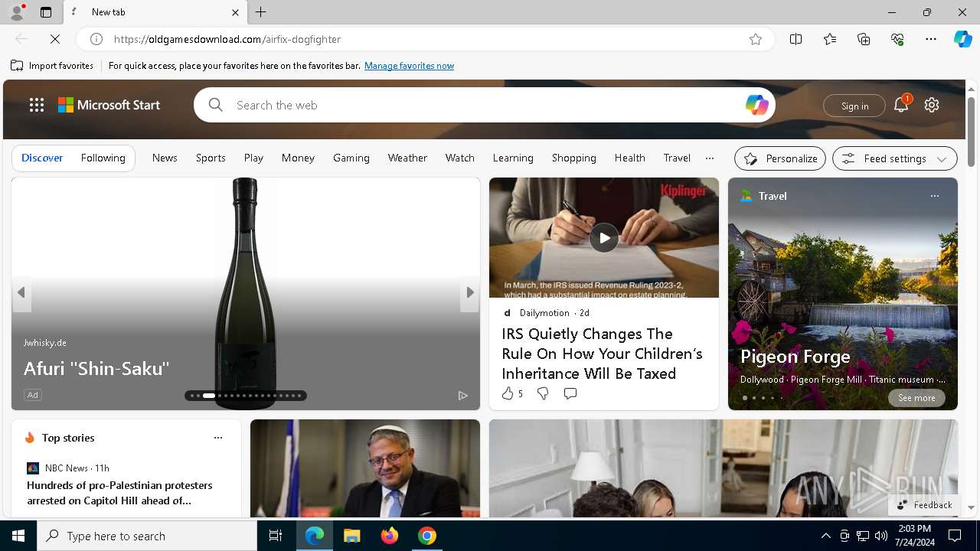Viewport: 980px width, 551px height.
Task: Open Task View on taskbar
Action: click(x=276, y=536)
